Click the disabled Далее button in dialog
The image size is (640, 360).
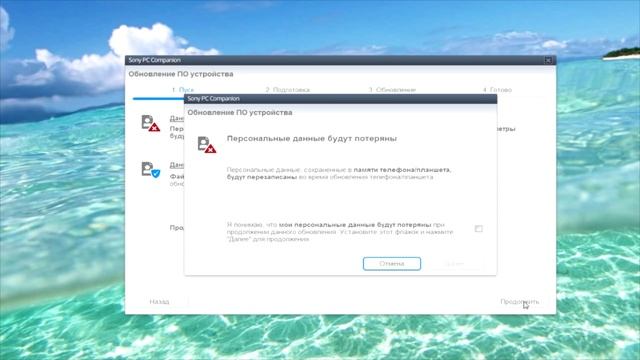click(x=454, y=264)
